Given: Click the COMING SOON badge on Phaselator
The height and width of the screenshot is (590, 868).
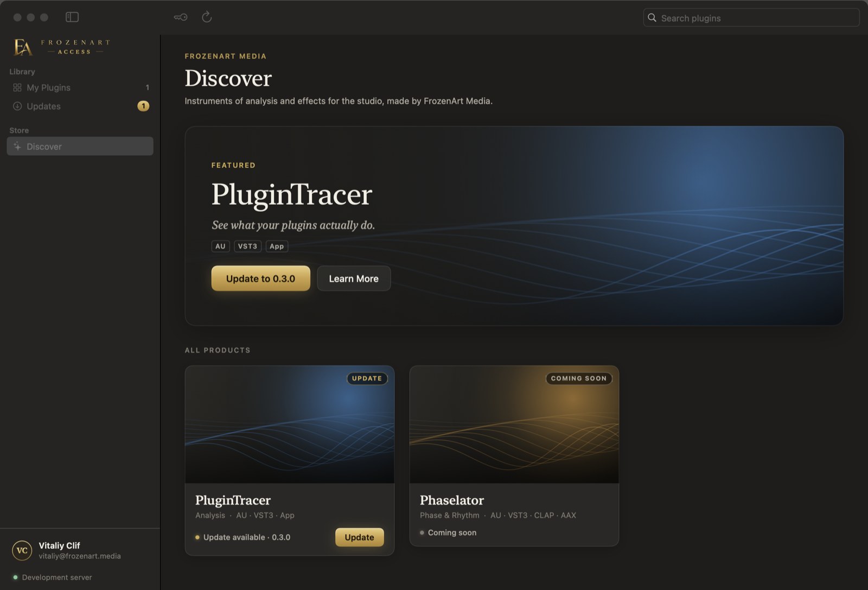Looking at the screenshot, I should click(x=579, y=378).
